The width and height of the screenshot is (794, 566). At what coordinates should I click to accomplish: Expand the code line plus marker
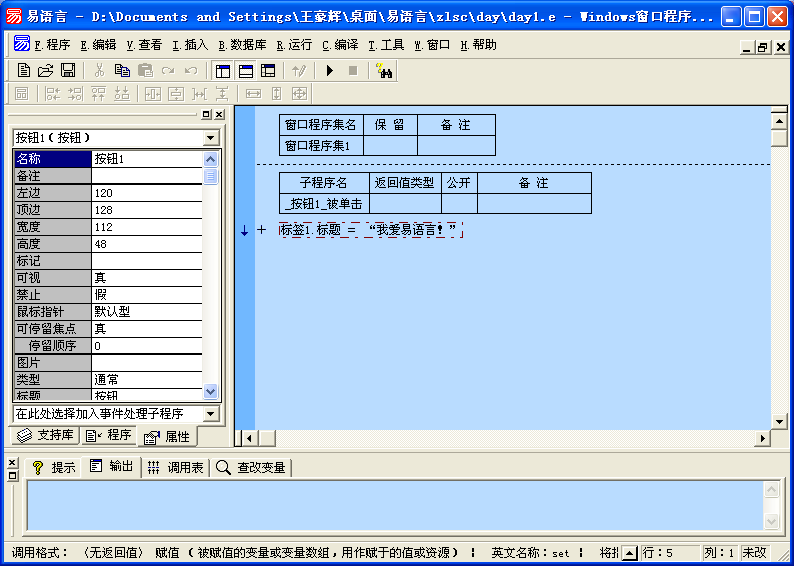coord(261,230)
